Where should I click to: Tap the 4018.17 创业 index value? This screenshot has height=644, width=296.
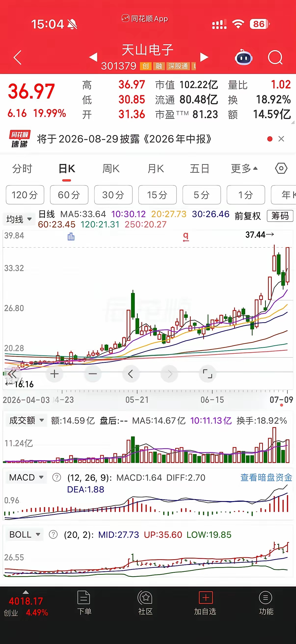point(26,601)
